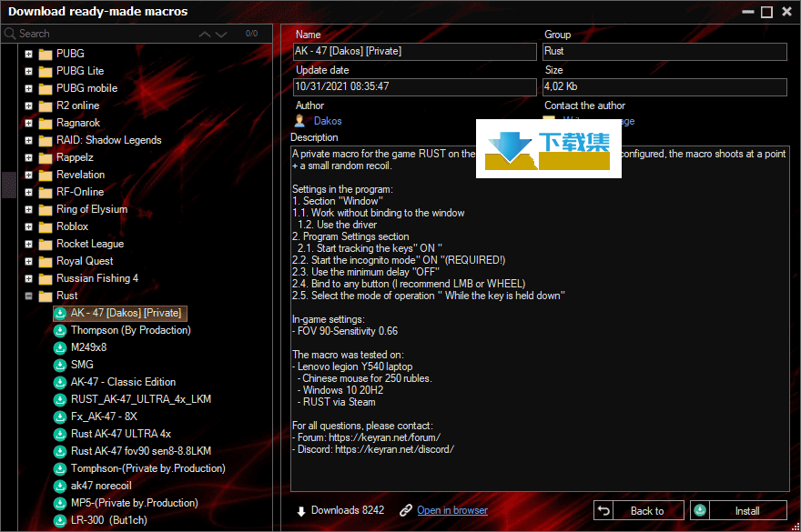
Task: Expand the Revelation folder node
Action: click(28, 176)
